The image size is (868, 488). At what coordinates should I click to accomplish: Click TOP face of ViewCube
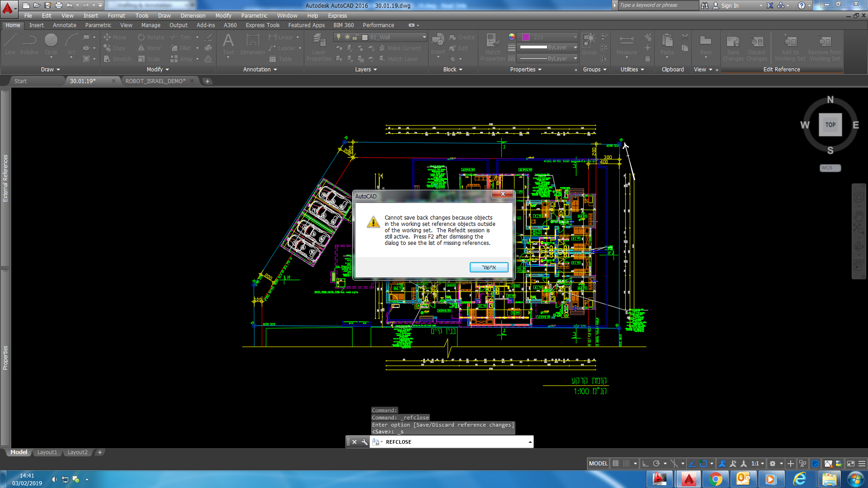point(830,125)
